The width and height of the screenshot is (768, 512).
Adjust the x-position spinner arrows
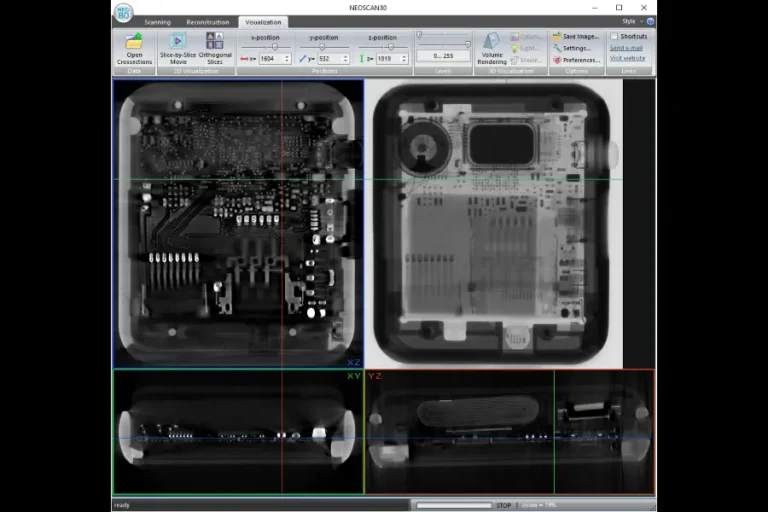(x=288, y=59)
